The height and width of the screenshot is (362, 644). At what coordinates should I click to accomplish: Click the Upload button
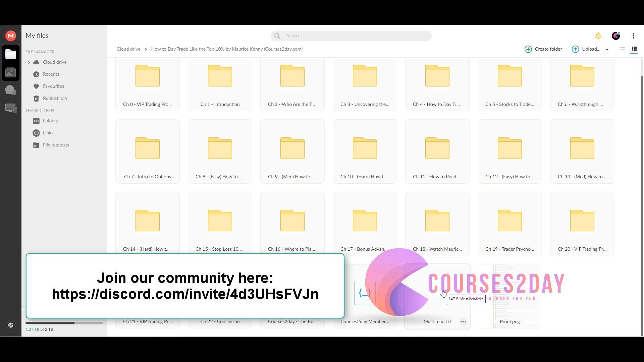[586, 49]
